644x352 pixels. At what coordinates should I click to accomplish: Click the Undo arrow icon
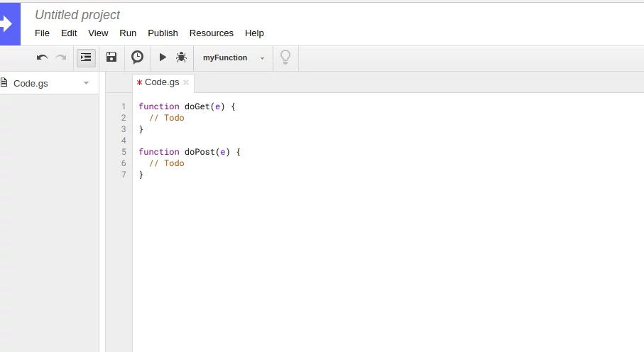(42, 57)
